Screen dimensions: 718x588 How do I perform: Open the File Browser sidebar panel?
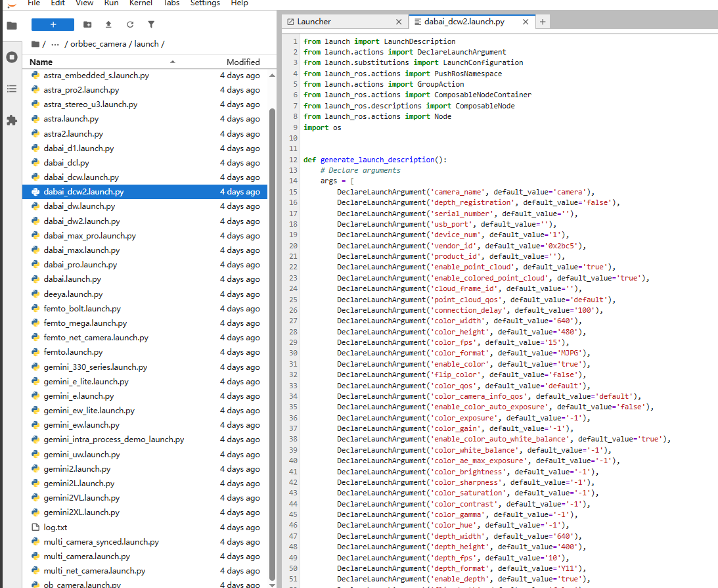12,26
